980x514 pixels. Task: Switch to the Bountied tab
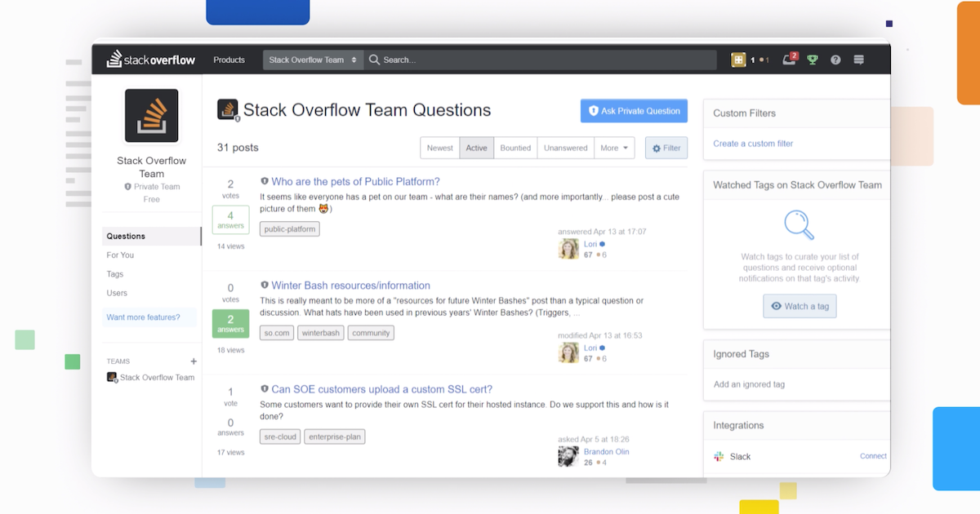tap(515, 148)
